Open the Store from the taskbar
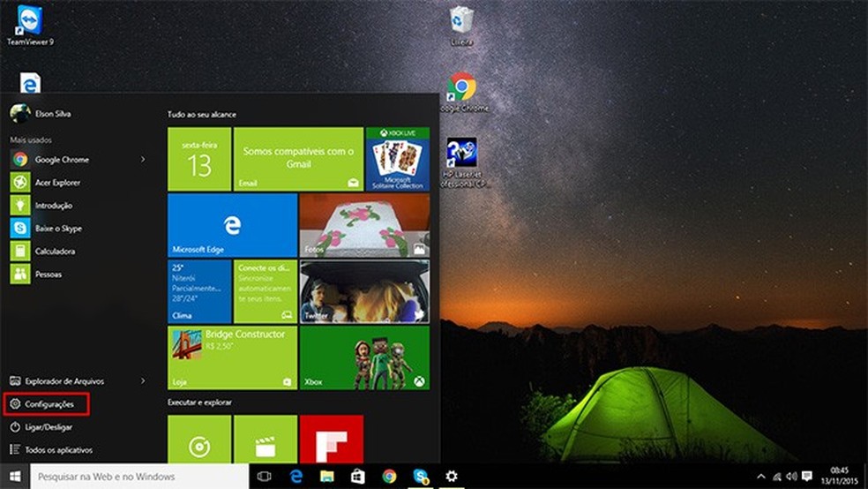Viewport: 868px width, 489px height. (358, 477)
